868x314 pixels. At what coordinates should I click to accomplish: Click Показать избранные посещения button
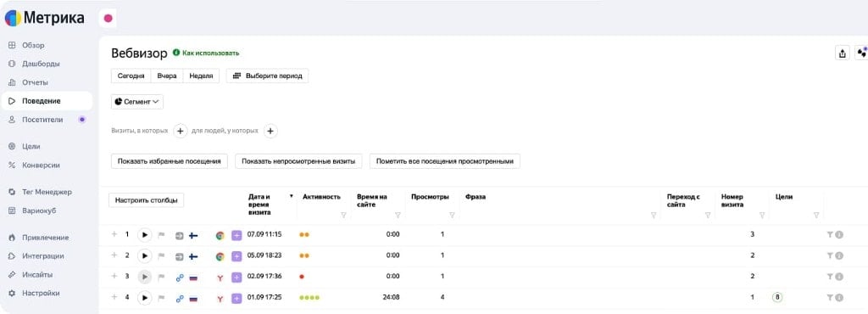click(x=170, y=161)
